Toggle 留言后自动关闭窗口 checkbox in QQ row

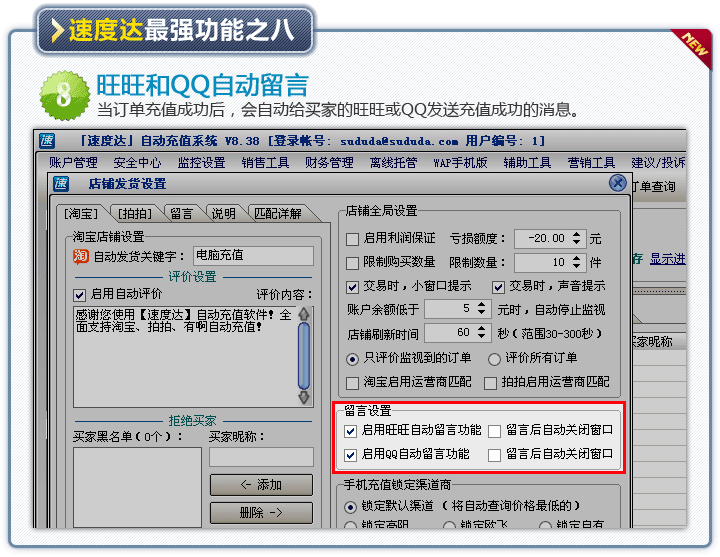(494, 455)
